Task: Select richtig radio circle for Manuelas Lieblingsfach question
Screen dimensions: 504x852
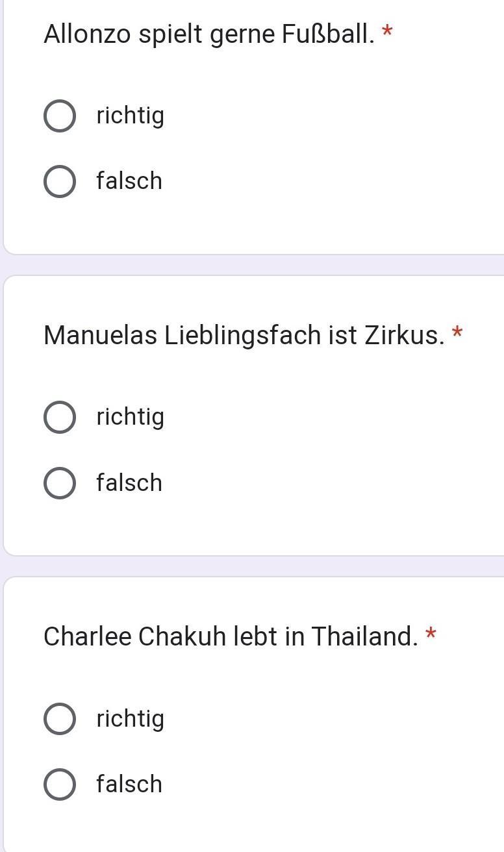Action: 59,417
